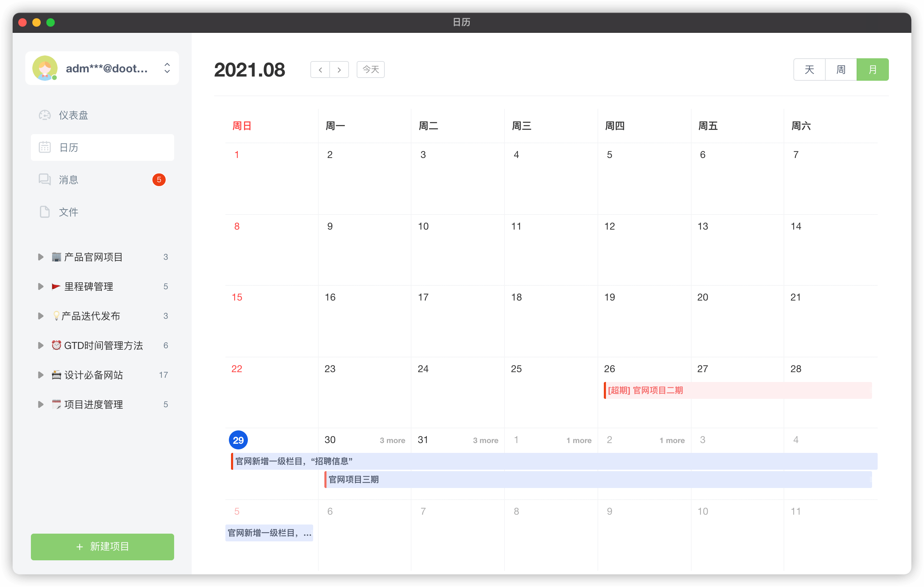Viewport: 924px width, 587px height.
Task: Click the 新建项目 button
Action: (102, 547)
